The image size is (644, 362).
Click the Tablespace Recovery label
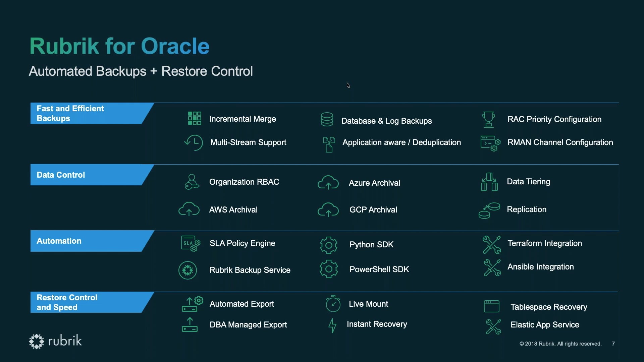tap(549, 307)
